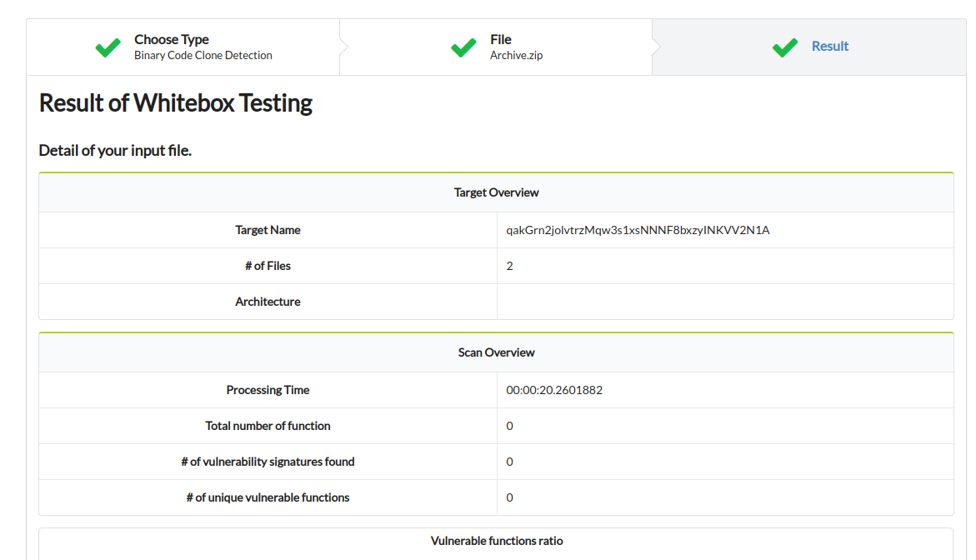Click the Binary Code Clone Detection subtitle

click(x=203, y=56)
